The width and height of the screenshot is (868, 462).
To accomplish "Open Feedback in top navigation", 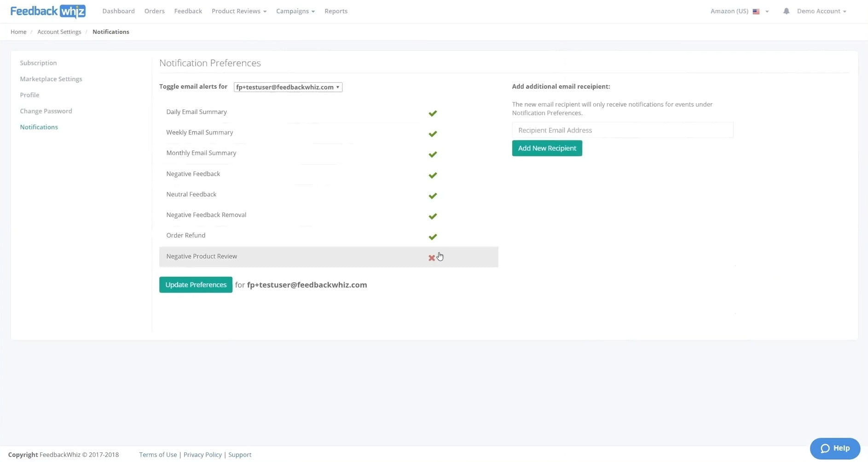I will (188, 11).
